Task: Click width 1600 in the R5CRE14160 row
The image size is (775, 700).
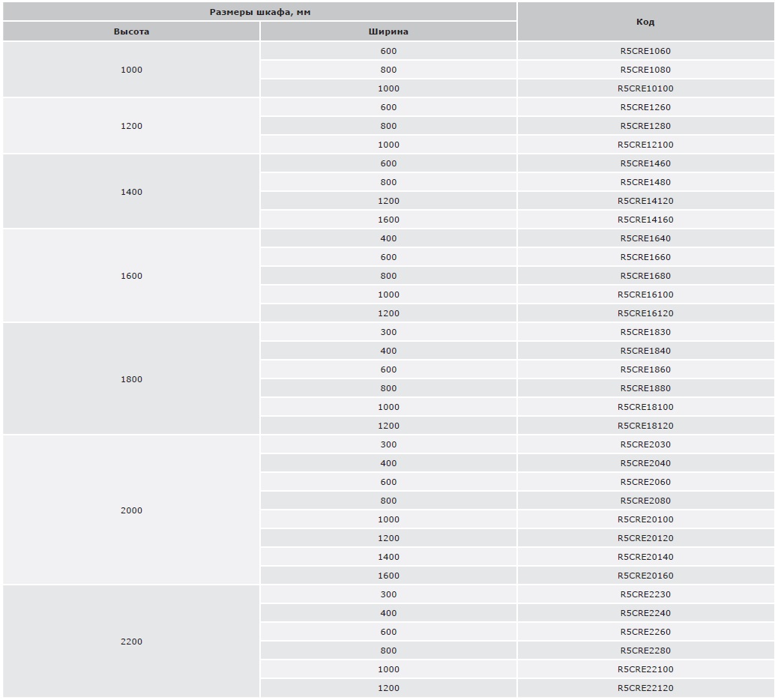Action: click(x=388, y=220)
